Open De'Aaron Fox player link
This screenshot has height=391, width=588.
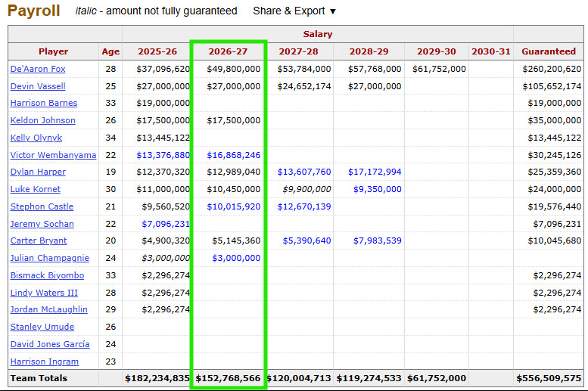[37, 69]
